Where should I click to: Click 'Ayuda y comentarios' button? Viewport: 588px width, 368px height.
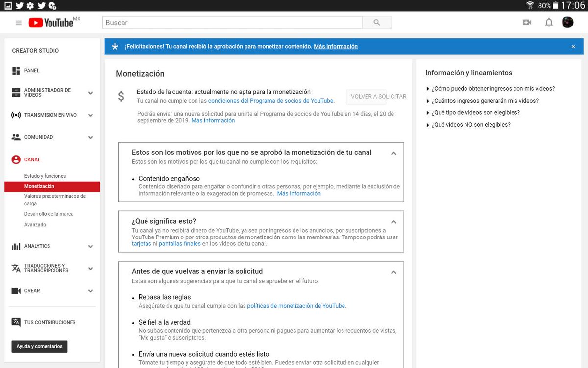click(40, 346)
